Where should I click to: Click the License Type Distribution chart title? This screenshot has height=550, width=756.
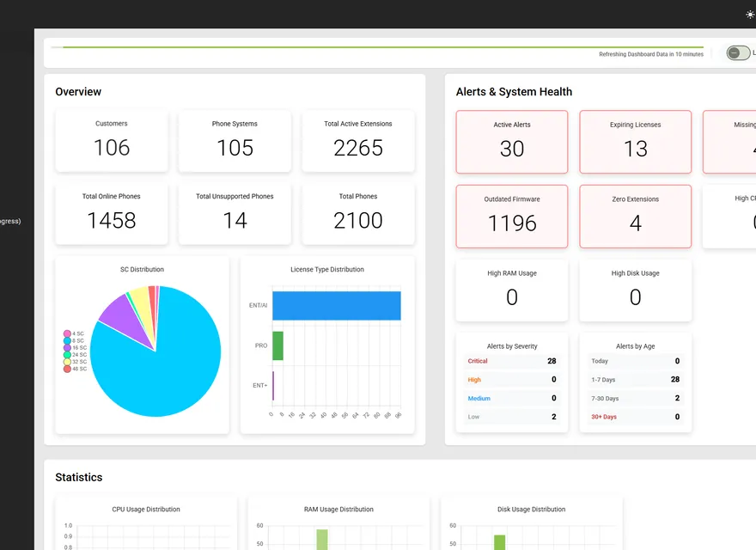327,269
